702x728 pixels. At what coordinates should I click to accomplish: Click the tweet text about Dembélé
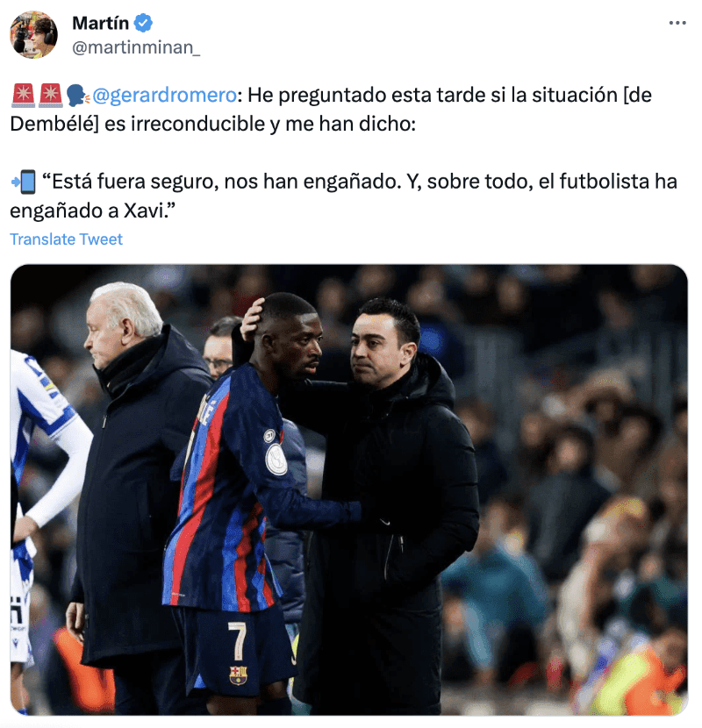point(330,110)
